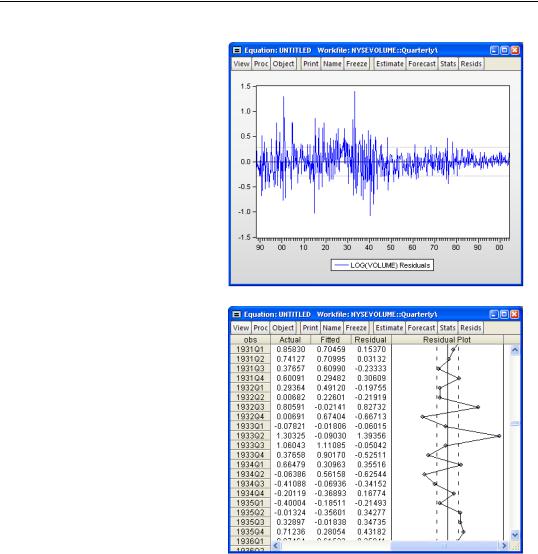Open Object menu in residual graph window
Viewport: 538px width, 554px height.
pos(283,64)
